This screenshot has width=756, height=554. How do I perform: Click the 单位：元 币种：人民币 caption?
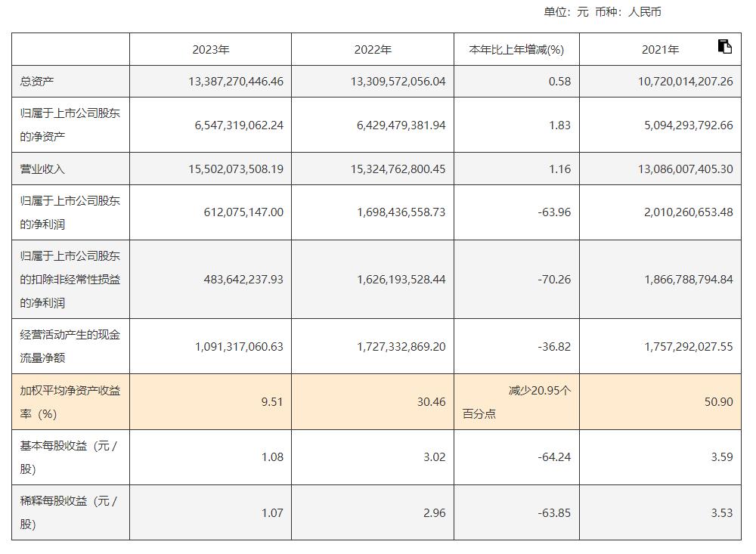coord(603,11)
